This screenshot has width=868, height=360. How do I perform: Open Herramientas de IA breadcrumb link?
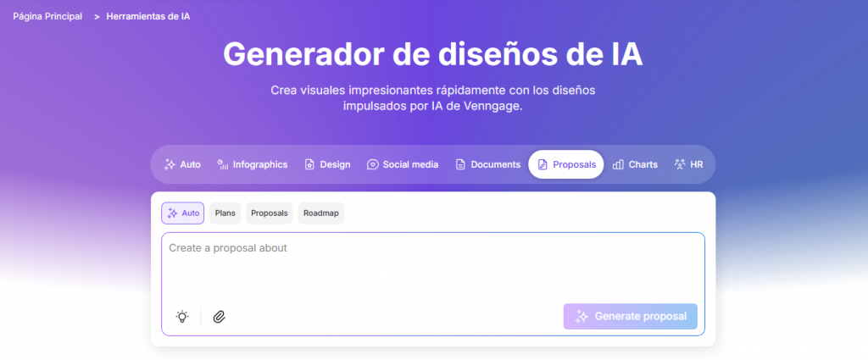[x=148, y=17]
